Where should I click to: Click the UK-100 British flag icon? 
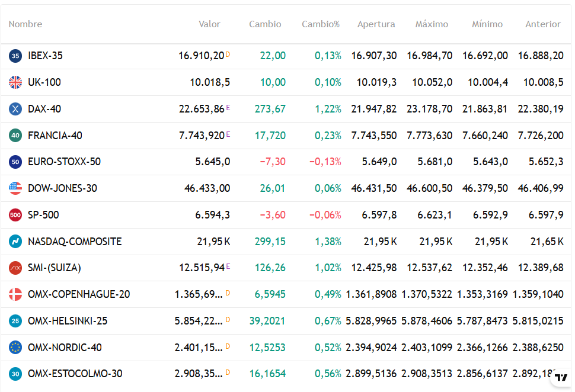pos(15,82)
